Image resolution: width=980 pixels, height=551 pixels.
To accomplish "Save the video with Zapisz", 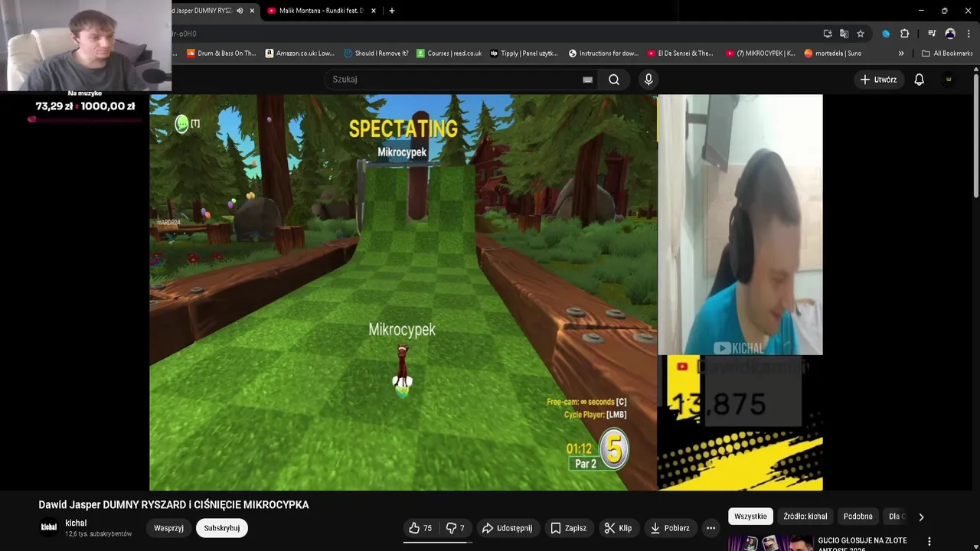I will pos(569,528).
